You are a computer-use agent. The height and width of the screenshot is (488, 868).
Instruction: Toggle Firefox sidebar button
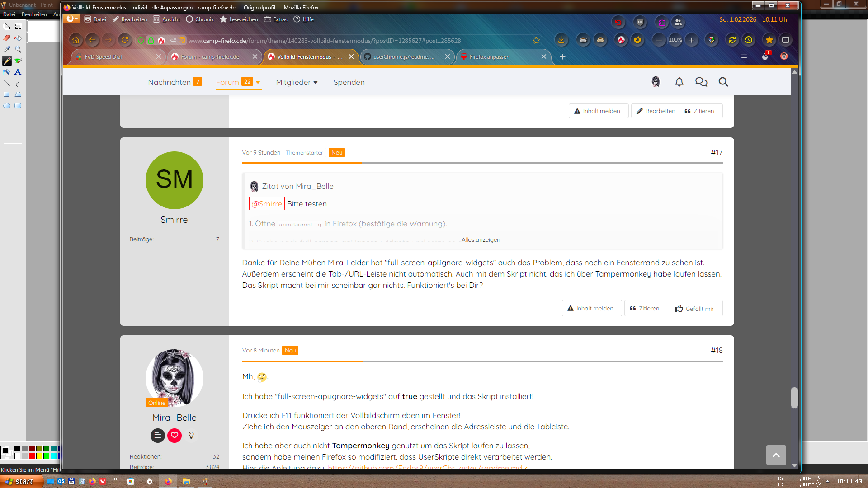coord(786,40)
